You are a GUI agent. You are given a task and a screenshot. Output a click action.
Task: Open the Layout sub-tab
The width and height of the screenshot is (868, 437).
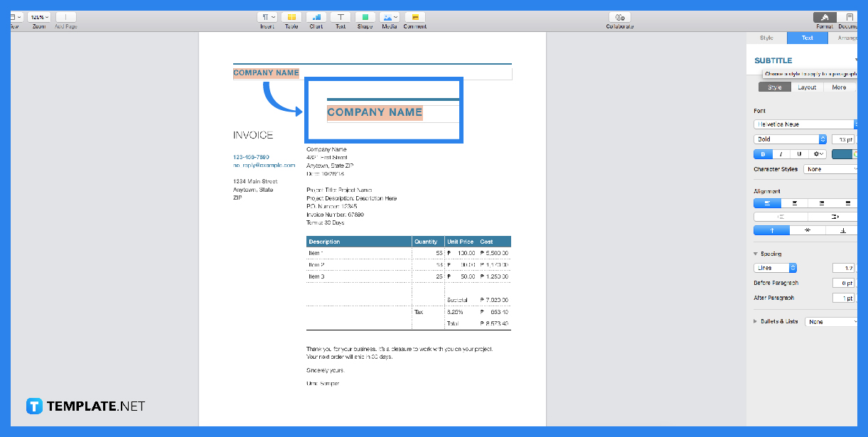(x=808, y=87)
